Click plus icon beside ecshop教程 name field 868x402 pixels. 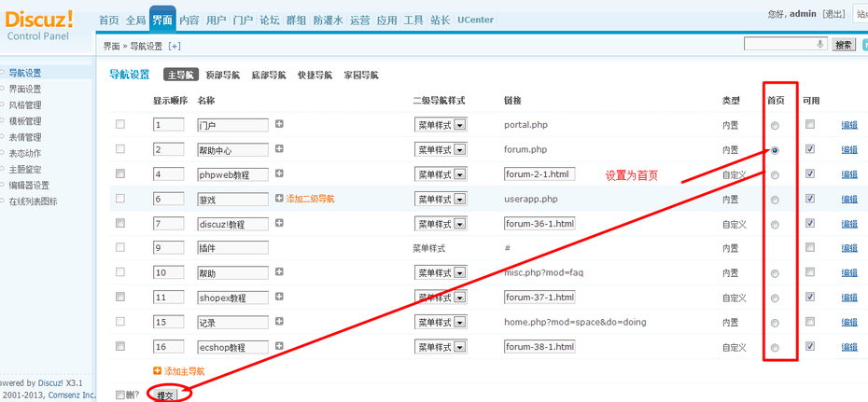coord(279,346)
